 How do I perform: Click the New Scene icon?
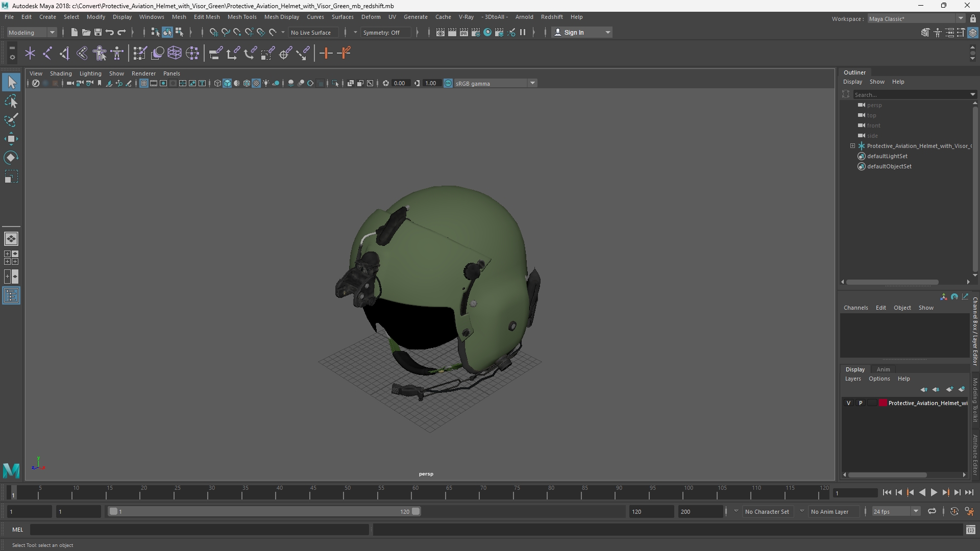click(x=74, y=32)
